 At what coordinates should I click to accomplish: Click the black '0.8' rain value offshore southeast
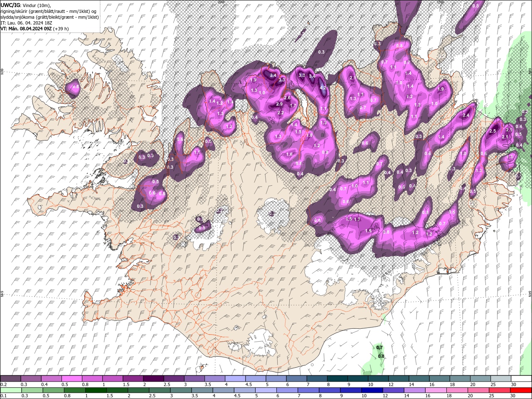(381, 356)
